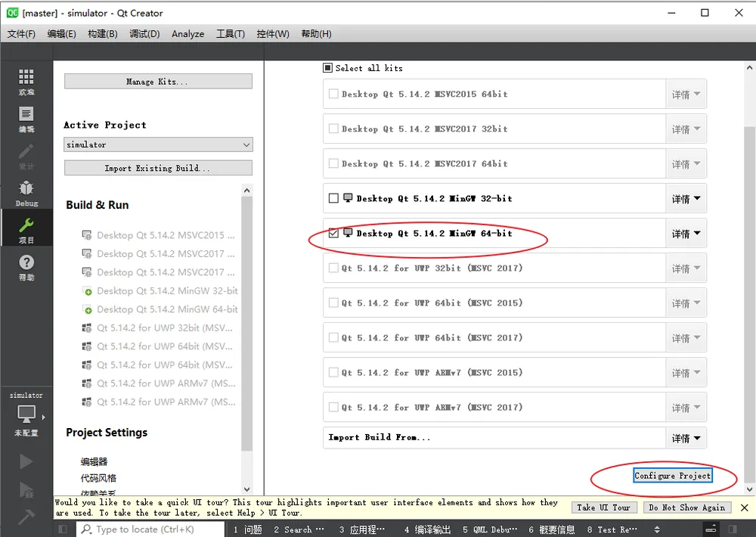Open the 编辑器 project settings item
Viewport: 756px width, 537px height.
(94, 461)
